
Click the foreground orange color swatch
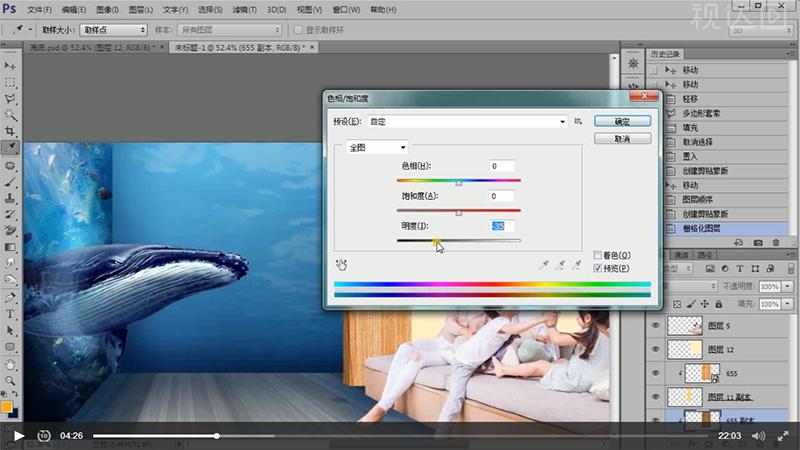pos(7,407)
